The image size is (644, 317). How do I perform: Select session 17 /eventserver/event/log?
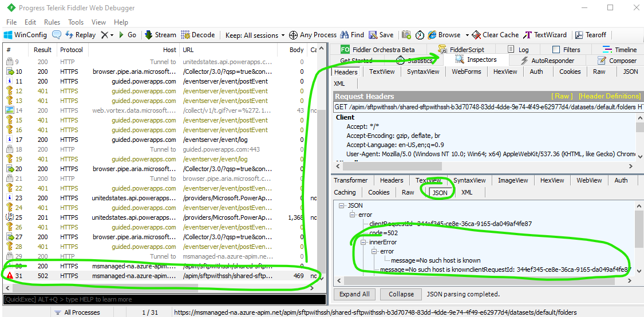click(161, 140)
